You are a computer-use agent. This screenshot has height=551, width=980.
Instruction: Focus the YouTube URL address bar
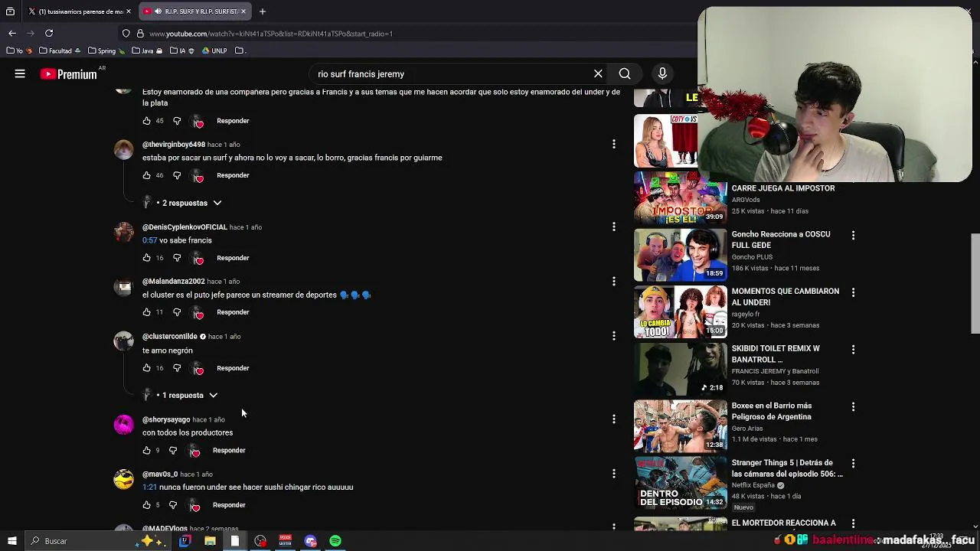click(x=406, y=34)
